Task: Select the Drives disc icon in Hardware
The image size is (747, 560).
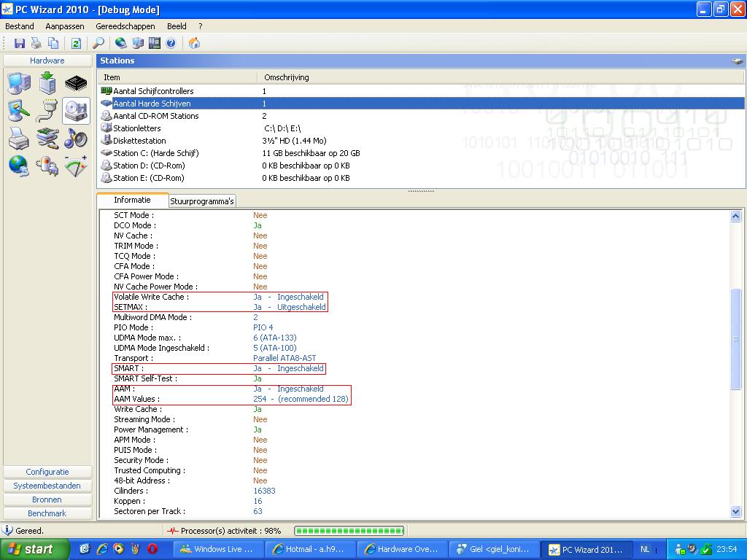Action: pyautogui.click(x=76, y=111)
